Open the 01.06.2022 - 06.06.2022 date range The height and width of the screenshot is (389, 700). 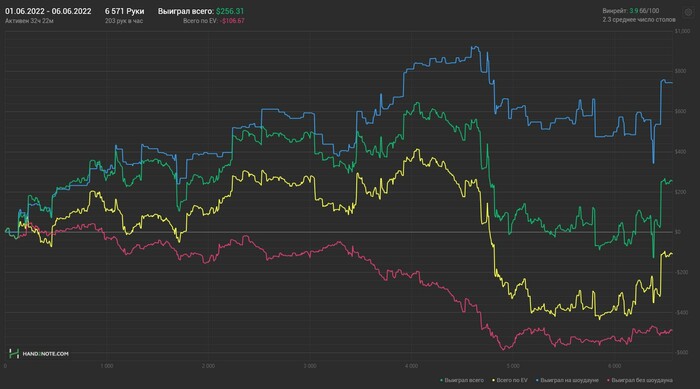(x=48, y=11)
